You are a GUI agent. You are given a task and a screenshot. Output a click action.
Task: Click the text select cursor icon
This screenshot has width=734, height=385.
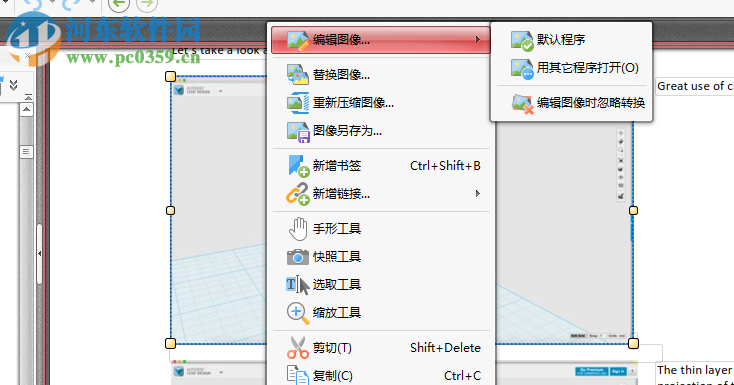click(x=298, y=285)
